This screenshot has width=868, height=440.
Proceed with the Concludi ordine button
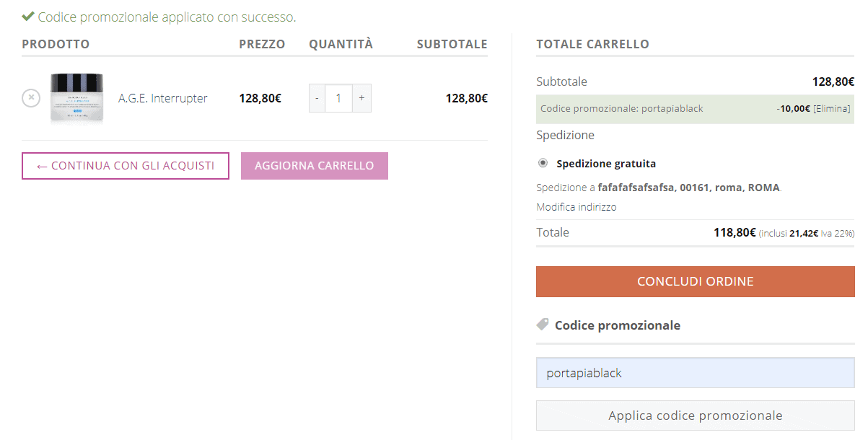coord(696,281)
